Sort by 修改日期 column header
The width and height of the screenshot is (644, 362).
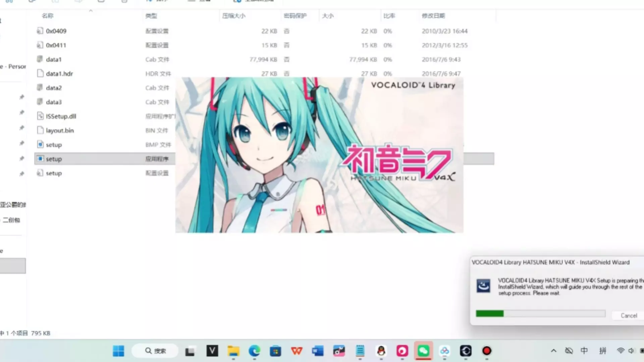click(x=433, y=16)
